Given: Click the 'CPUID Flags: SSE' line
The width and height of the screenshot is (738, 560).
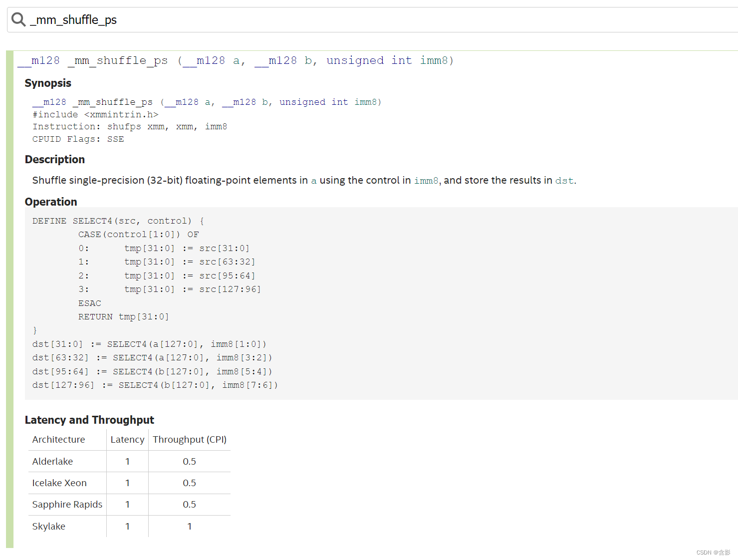Looking at the screenshot, I should [x=78, y=139].
